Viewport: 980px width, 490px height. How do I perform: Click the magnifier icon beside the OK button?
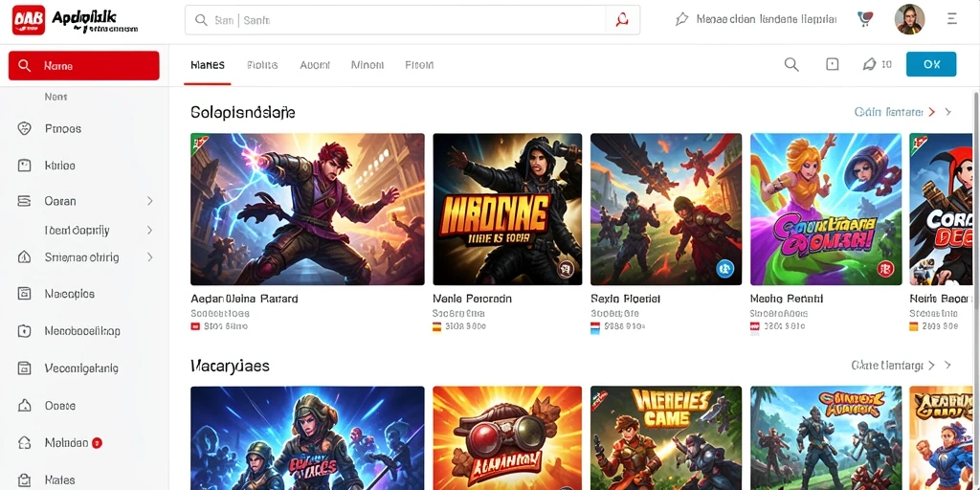(791, 64)
